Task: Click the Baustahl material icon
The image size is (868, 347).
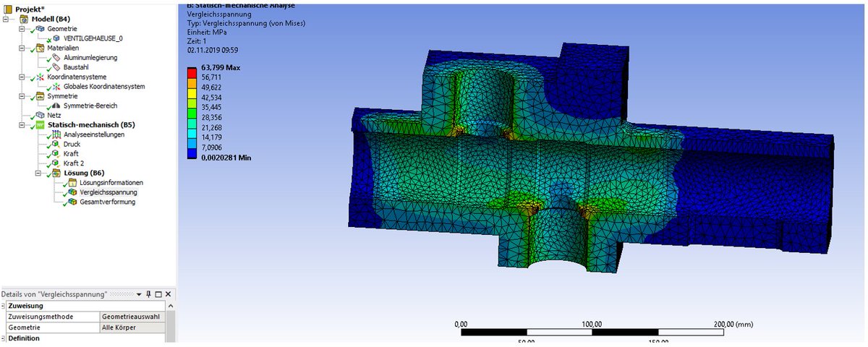Action: [57, 67]
